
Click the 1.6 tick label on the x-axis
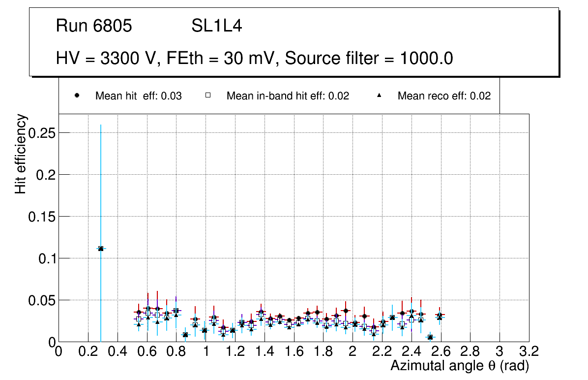point(294,351)
